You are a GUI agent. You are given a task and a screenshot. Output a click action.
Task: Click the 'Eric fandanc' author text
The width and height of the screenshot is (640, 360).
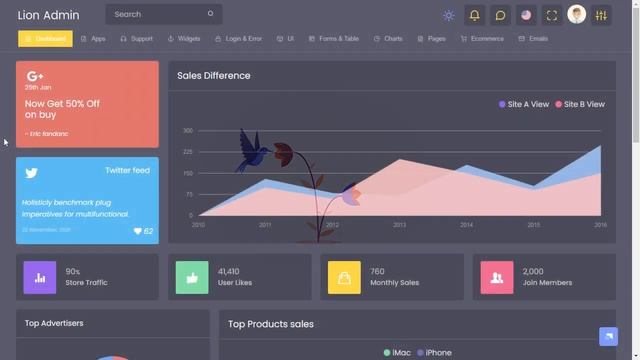tap(47, 134)
